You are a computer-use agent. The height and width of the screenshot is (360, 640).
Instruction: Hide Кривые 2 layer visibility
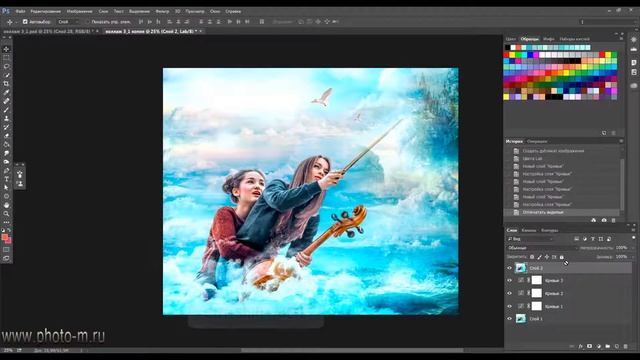(509, 293)
